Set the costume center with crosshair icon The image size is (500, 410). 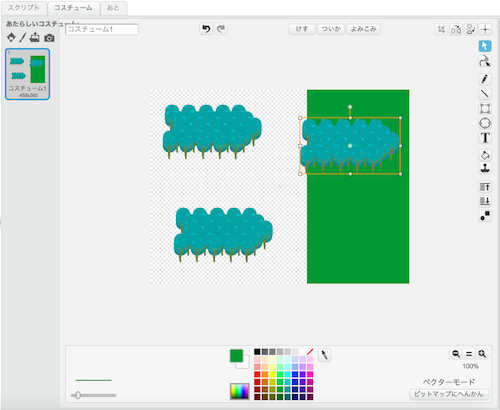coord(485,30)
